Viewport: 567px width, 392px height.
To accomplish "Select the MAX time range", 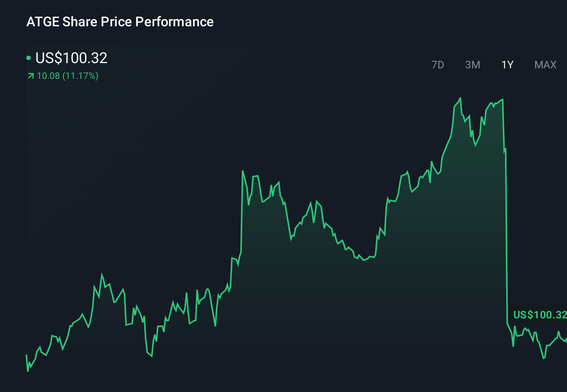I will [544, 65].
